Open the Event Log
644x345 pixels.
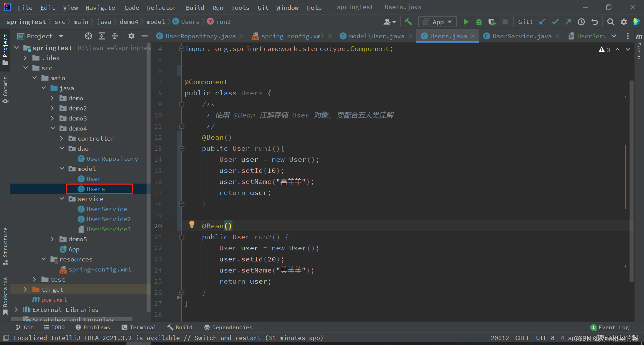[x=609, y=327]
